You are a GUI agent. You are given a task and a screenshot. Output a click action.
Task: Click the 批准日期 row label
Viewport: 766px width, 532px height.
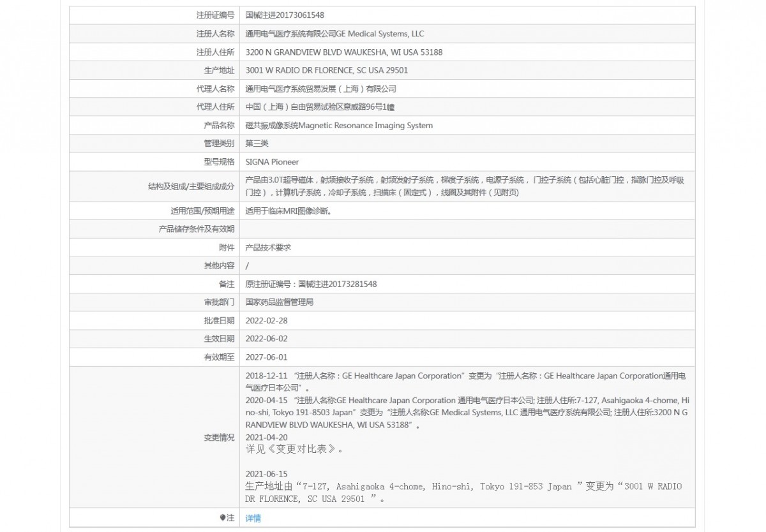[x=219, y=321]
